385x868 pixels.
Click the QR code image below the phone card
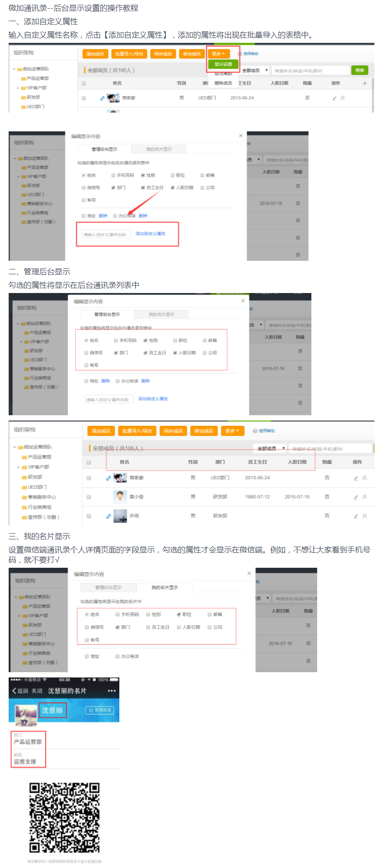pyautogui.click(x=64, y=818)
